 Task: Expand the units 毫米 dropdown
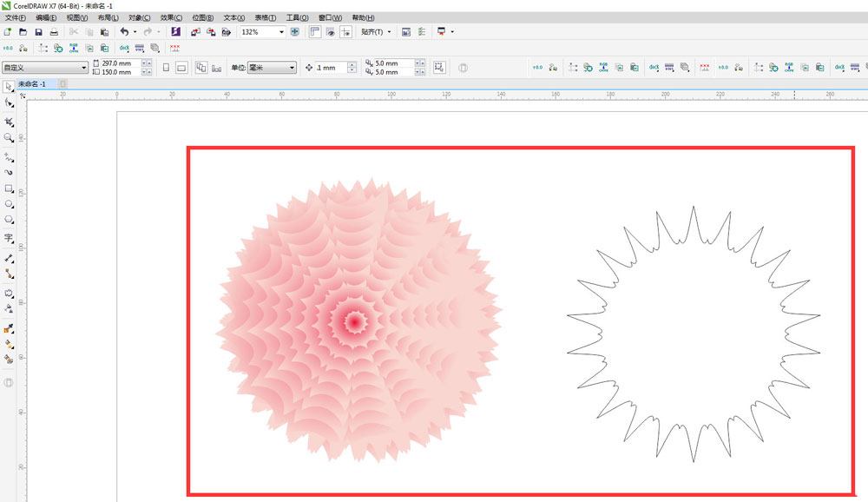(x=292, y=68)
